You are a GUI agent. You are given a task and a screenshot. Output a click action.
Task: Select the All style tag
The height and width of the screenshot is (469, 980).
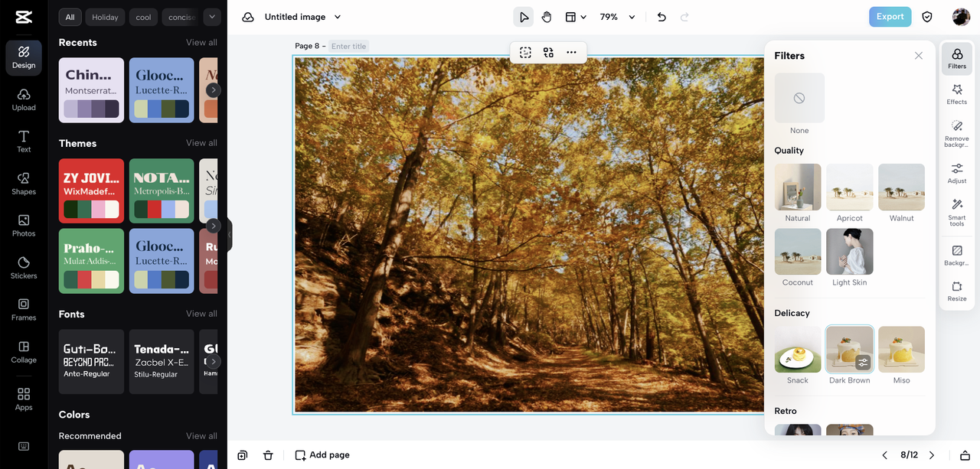(x=70, y=17)
